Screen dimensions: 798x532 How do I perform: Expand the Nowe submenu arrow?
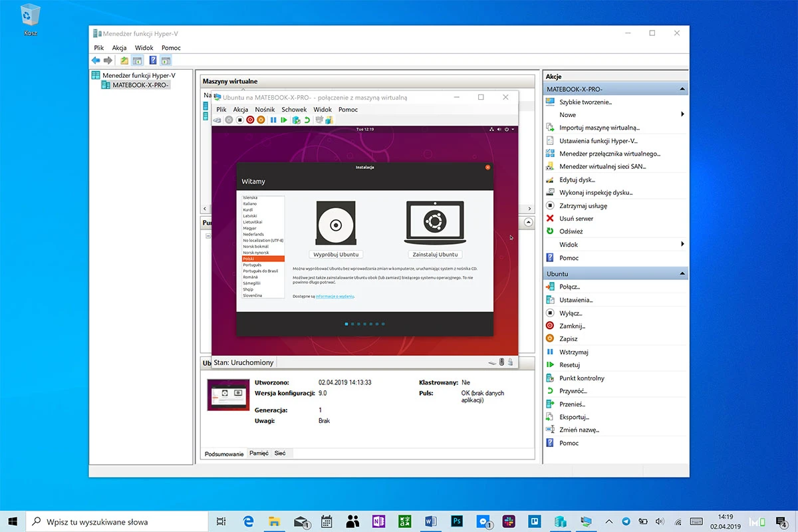pos(683,114)
